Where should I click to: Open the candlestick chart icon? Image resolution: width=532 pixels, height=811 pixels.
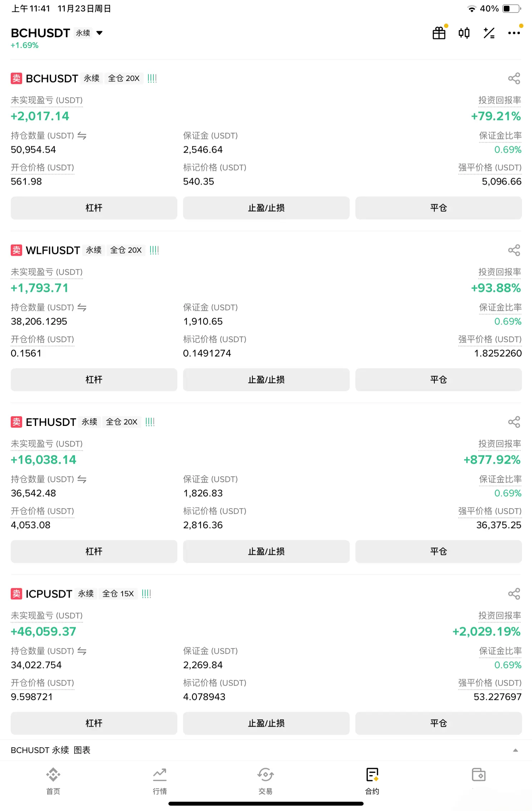coord(464,33)
